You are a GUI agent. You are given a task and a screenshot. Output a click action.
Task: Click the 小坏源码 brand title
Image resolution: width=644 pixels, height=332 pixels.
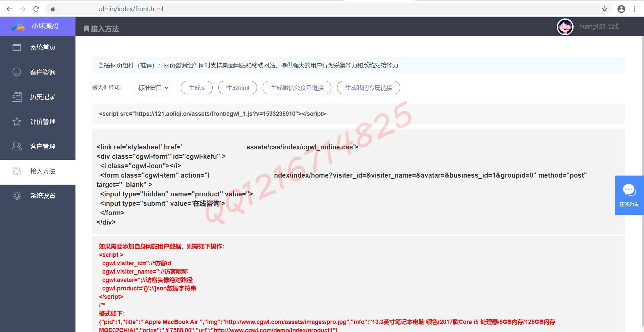click(x=45, y=26)
